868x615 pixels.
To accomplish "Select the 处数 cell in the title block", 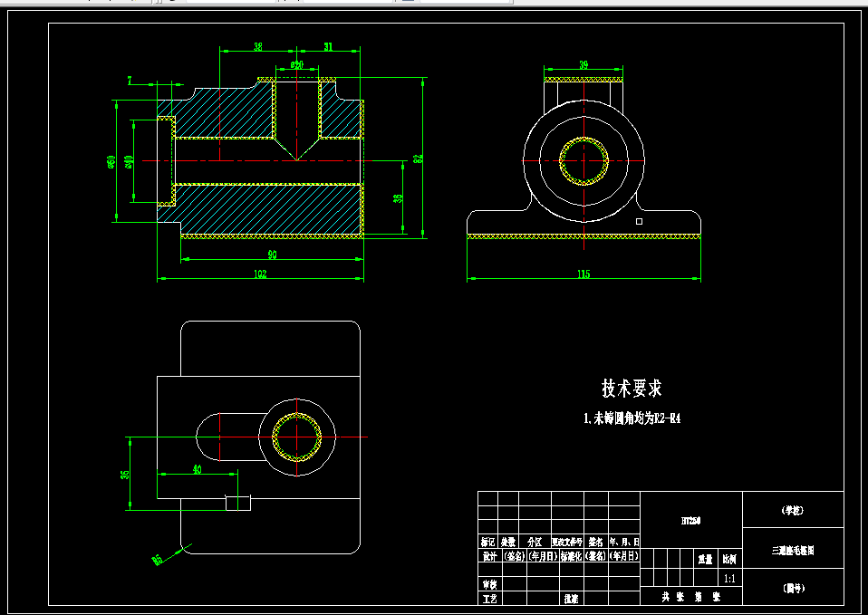I will (508, 542).
